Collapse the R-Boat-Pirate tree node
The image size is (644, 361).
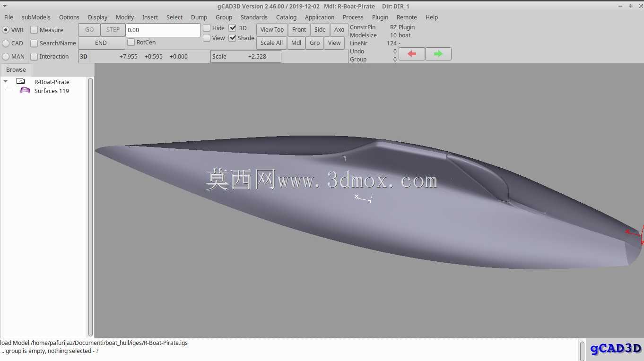coord(6,81)
